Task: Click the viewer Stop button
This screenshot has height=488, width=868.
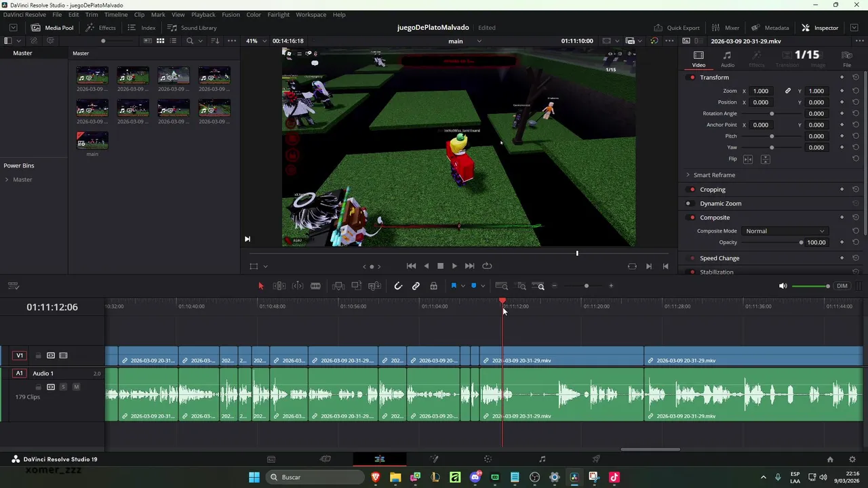Action: [x=440, y=266]
